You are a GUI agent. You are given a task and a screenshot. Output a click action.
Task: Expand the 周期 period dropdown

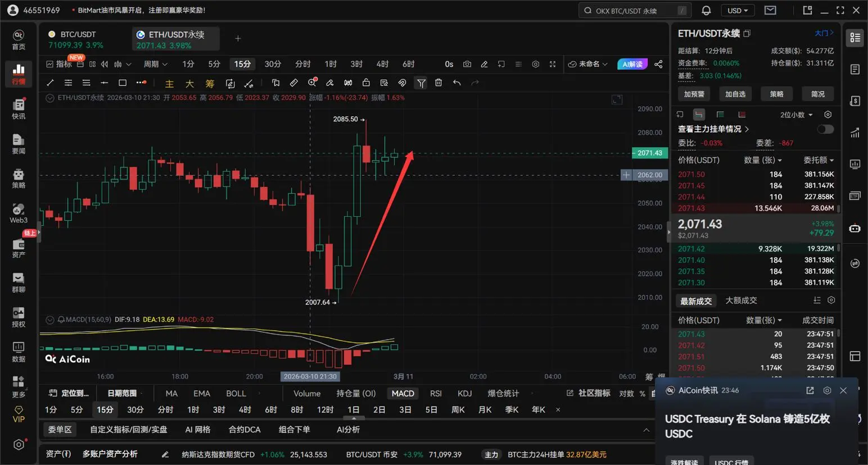click(156, 64)
